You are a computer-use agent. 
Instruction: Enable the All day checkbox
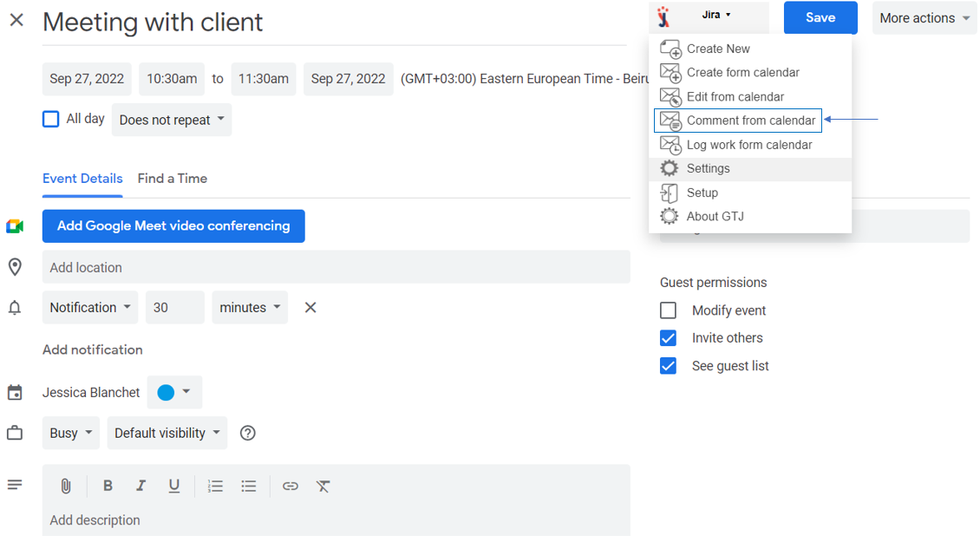(x=51, y=120)
